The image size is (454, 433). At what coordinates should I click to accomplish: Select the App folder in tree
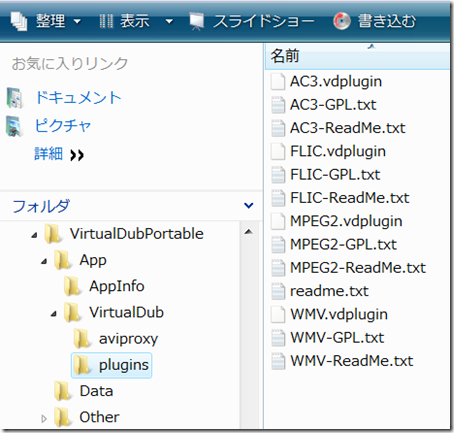pyautogui.click(x=93, y=260)
